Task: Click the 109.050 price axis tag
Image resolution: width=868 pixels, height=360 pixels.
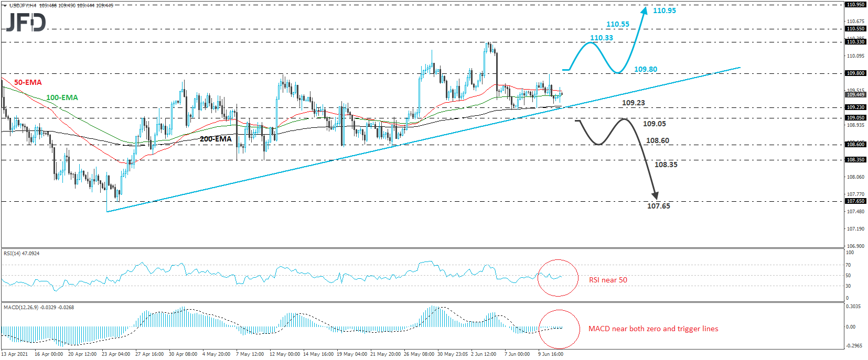Action: (x=855, y=118)
